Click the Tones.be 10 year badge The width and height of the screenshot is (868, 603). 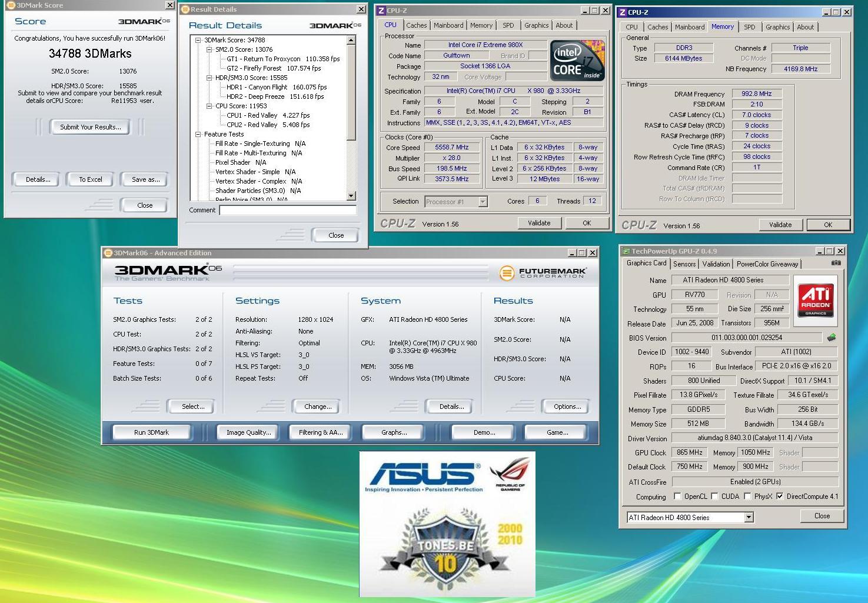pyautogui.click(x=445, y=549)
